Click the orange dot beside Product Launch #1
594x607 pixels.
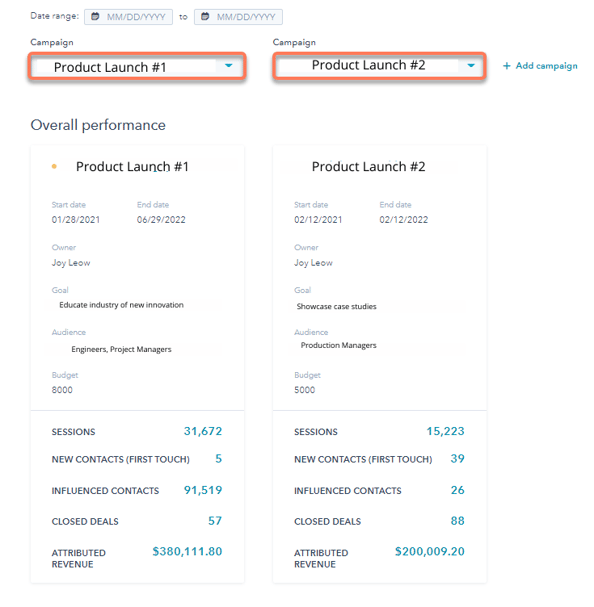pos(54,166)
